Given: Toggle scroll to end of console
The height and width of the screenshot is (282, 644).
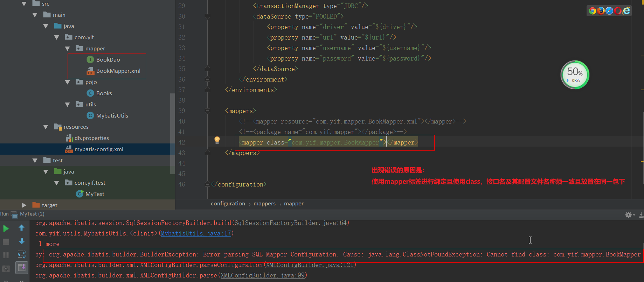Looking at the screenshot, I should point(22,268).
